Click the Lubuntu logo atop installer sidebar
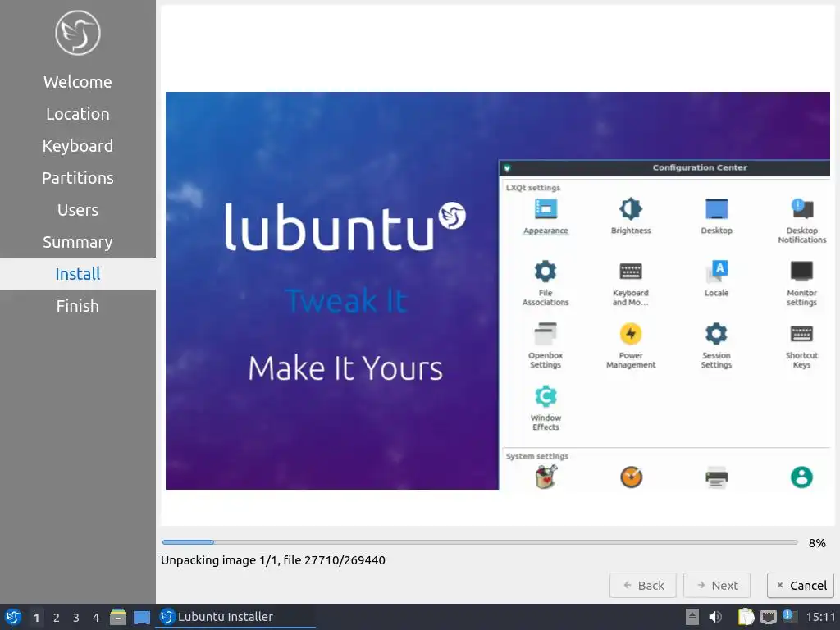Image resolution: width=840 pixels, height=630 pixels. [78, 33]
